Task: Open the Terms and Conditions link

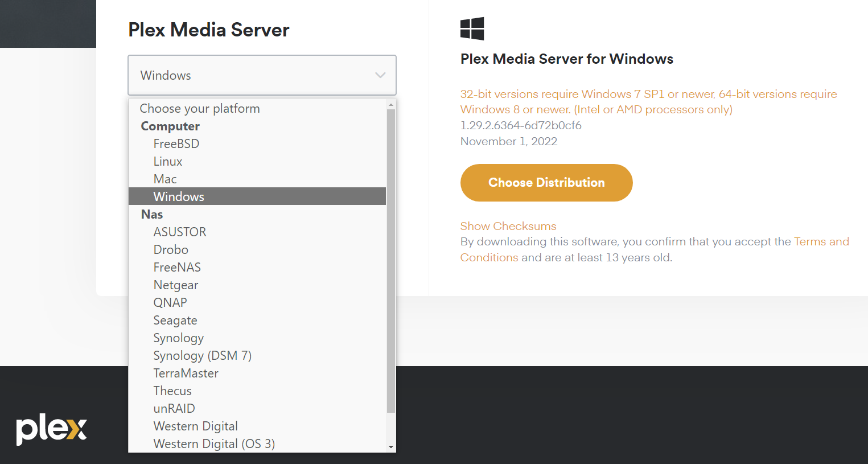Action: point(821,242)
